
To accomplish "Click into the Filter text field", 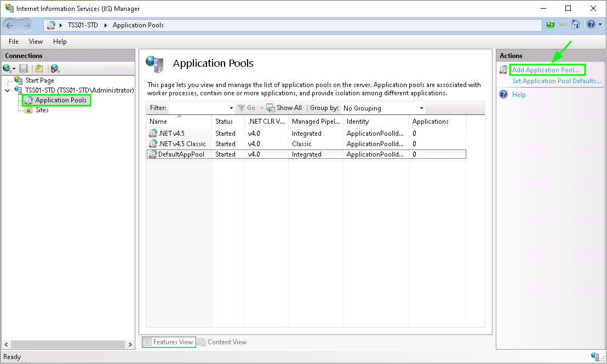I will pyautogui.click(x=198, y=108).
